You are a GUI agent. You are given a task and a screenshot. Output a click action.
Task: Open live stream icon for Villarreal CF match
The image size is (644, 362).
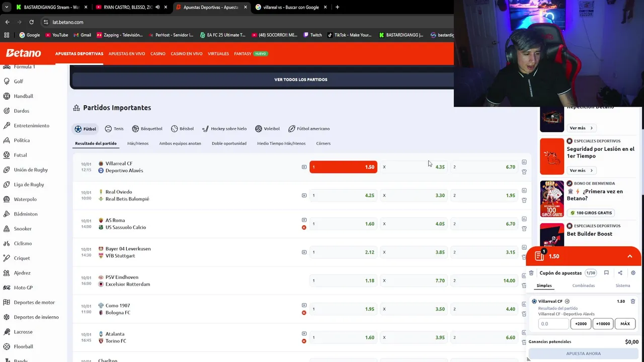[304, 167]
